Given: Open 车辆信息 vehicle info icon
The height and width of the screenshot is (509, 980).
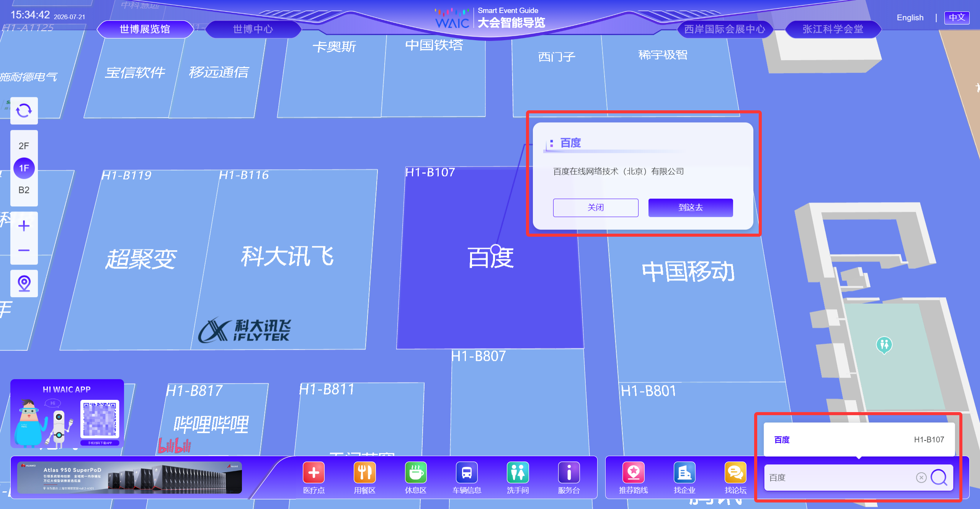Looking at the screenshot, I should [x=467, y=473].
